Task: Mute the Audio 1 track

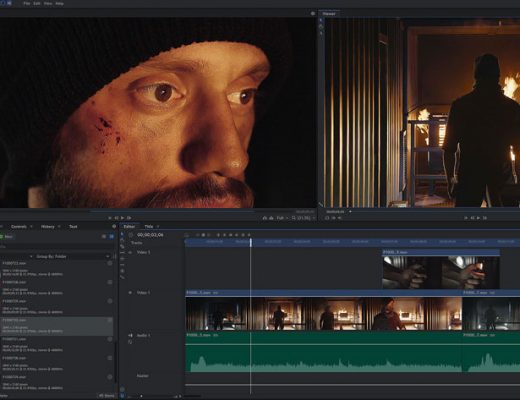Action: 130,335
